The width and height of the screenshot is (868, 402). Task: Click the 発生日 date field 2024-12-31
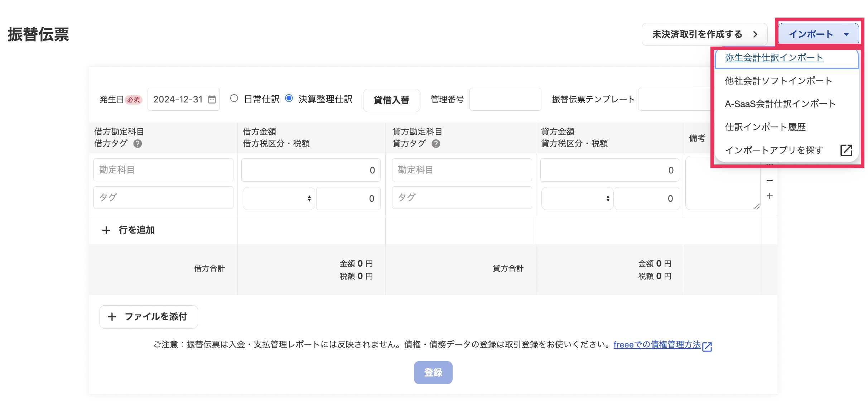click(184, 99)
